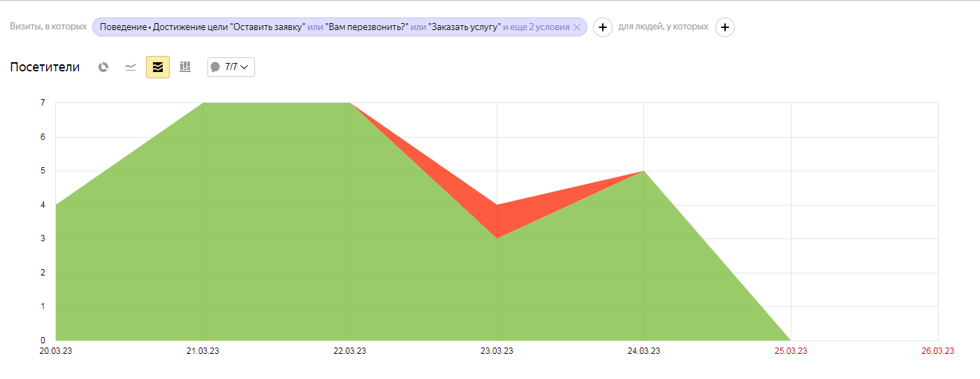Click the 24.03.23 date label
980x379 pixels.
pos(644,351)
